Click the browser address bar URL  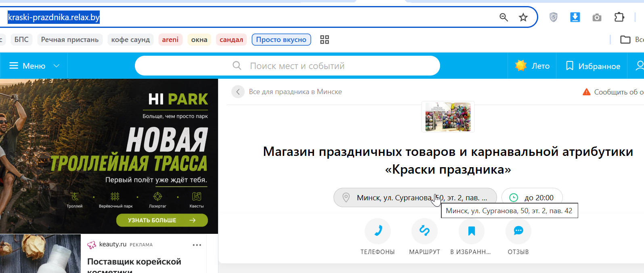tap(54, 17)
